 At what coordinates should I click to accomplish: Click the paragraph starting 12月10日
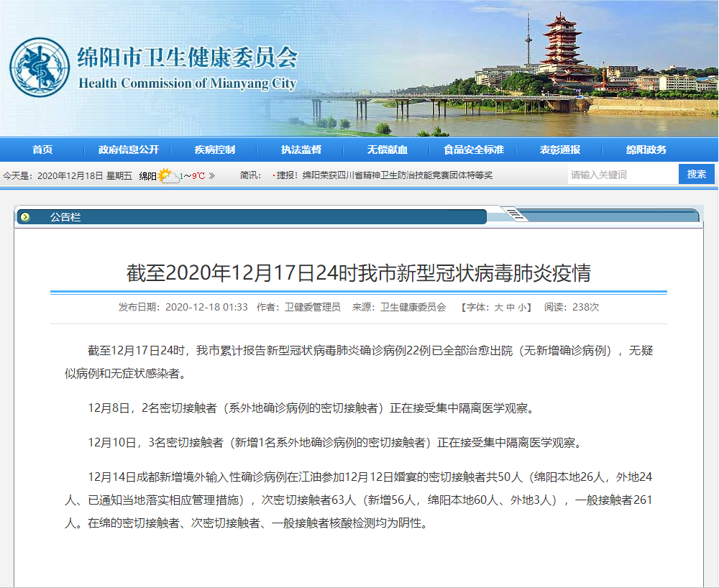335,443
